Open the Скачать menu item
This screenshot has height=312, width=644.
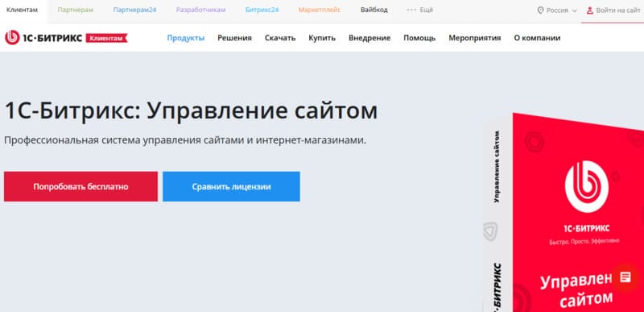pyautogui.click(x=280, y=38)
